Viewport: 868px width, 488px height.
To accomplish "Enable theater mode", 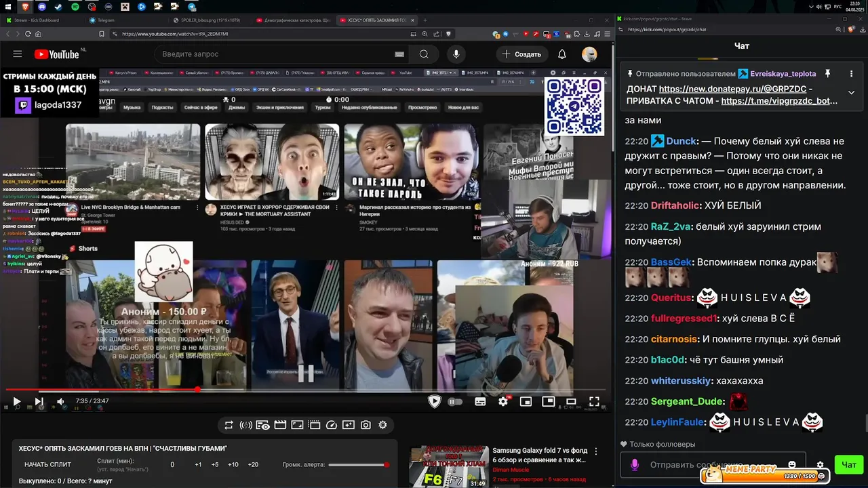I will click(571, 401).
